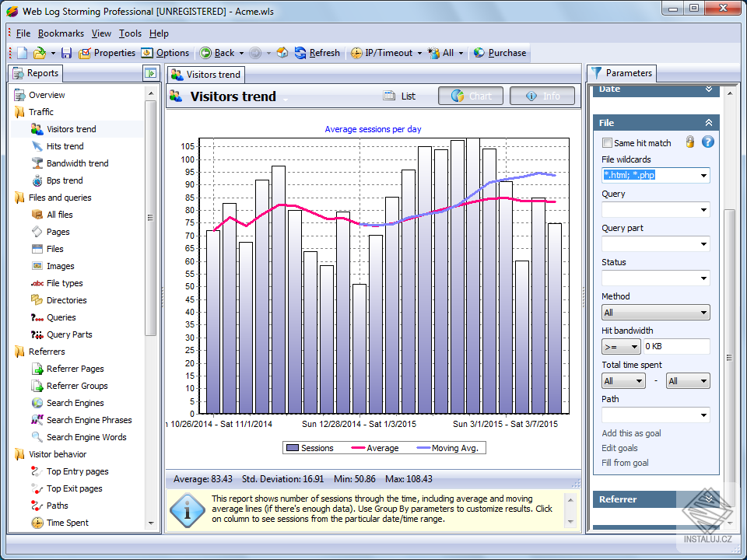Click the Purchase toolbar button

click(x=500, y=53)
